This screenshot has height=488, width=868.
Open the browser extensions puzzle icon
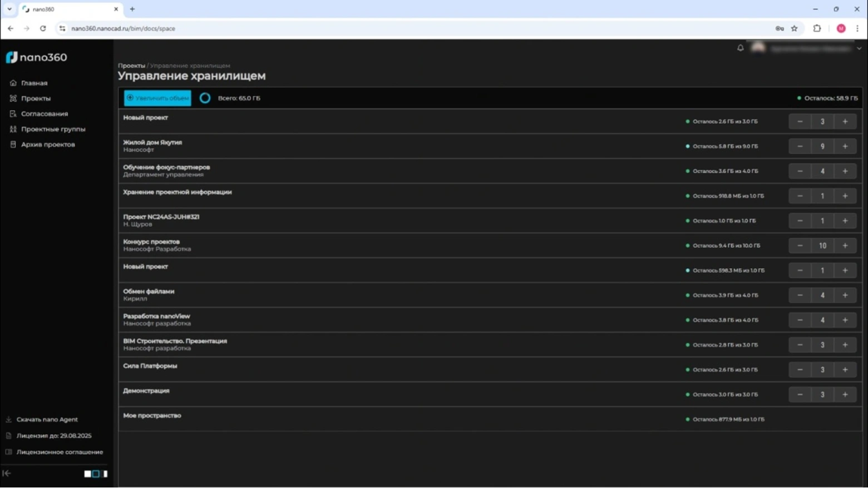817,28
